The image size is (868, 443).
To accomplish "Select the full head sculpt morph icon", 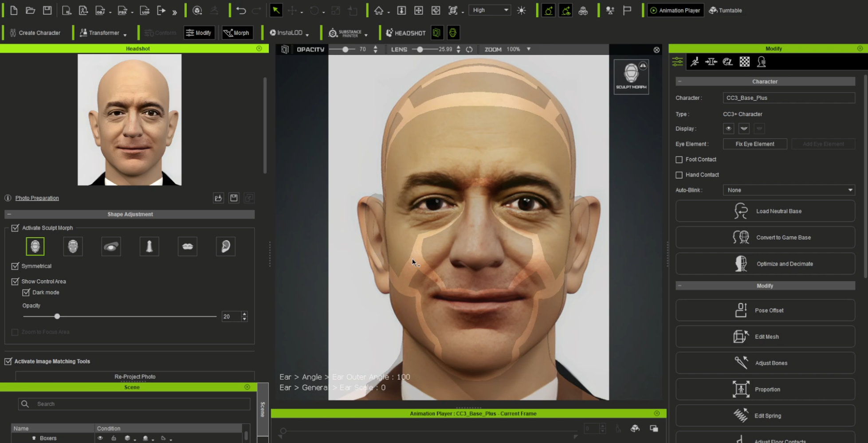I will coord(35,247).
